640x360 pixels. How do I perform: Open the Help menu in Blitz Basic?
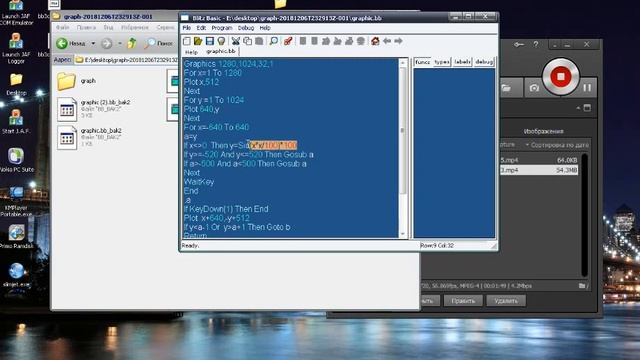(x=265, y=28)
